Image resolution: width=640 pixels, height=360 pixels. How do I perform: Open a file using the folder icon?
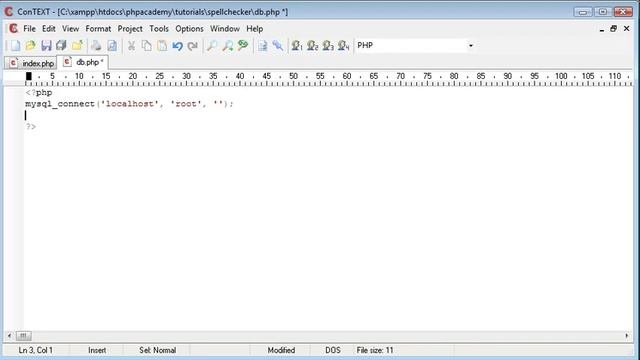point(31,45)
